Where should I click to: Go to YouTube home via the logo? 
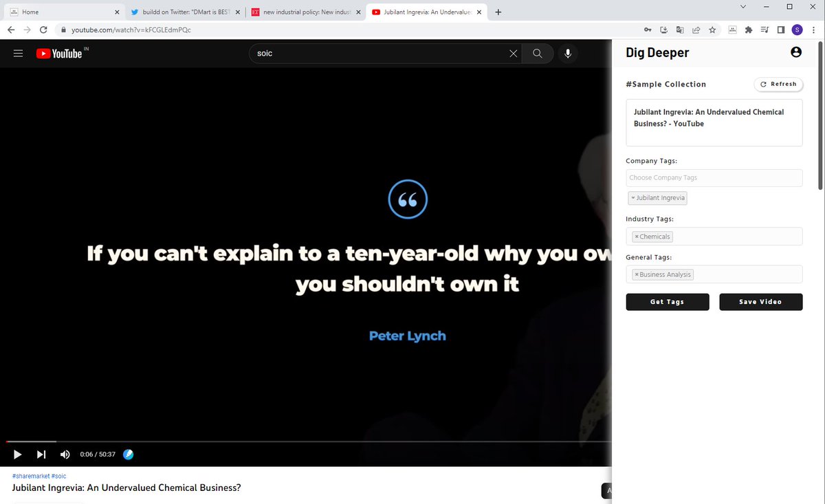click(x=58, y=53)
